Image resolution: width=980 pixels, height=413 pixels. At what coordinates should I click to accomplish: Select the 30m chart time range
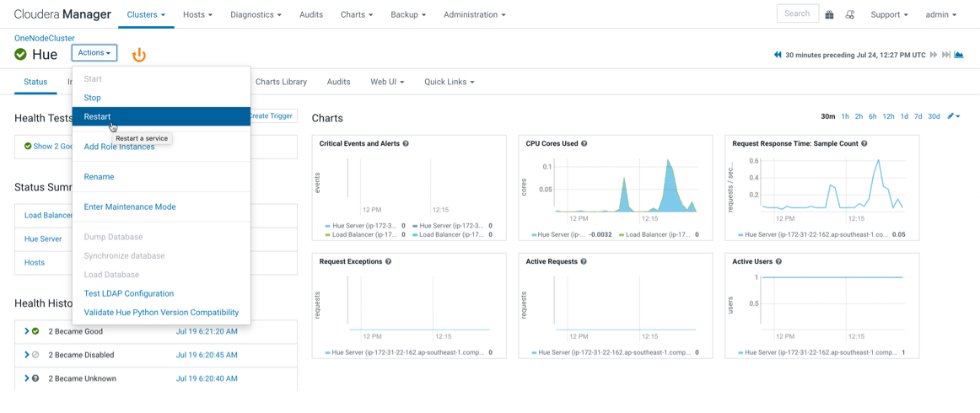[x=828, y=116]
